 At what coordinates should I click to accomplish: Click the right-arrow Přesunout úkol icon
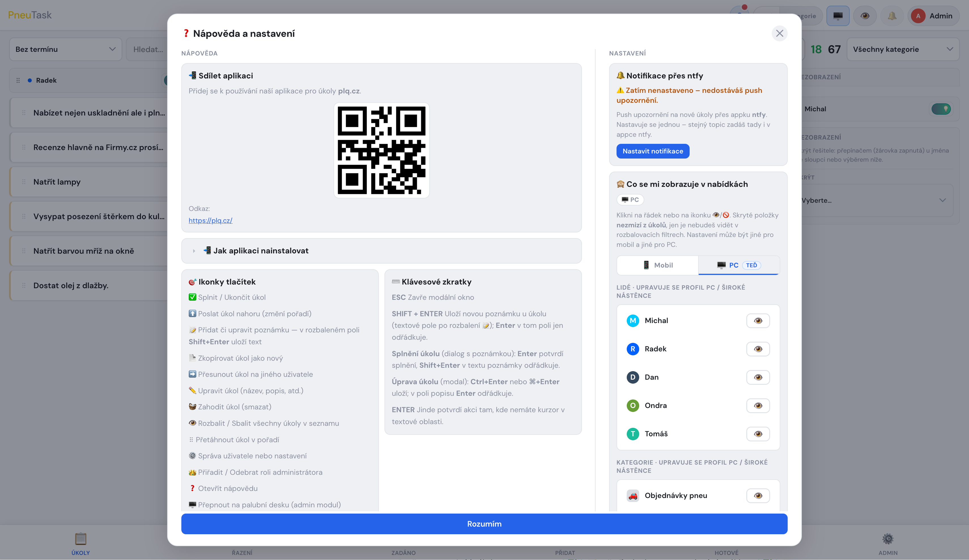click(x=193, y=374)
